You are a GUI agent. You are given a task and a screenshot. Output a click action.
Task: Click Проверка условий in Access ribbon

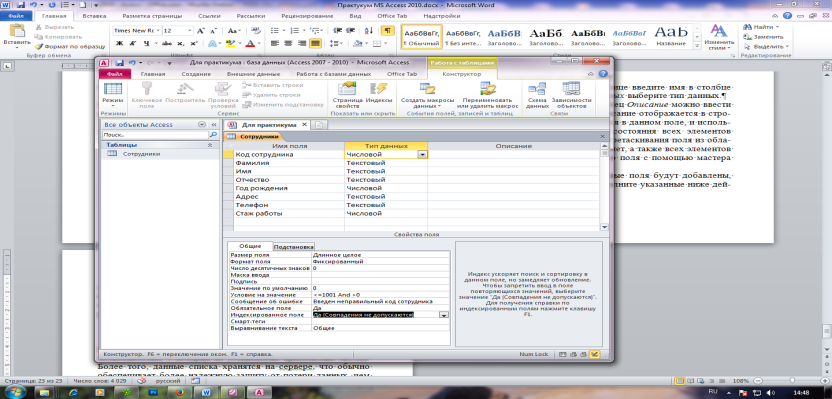222,94
